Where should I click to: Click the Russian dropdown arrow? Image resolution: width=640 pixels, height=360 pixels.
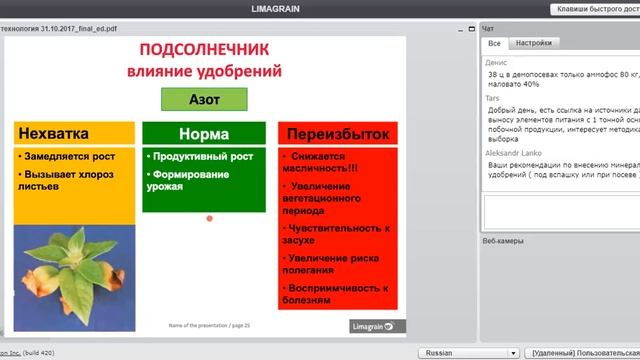513,353
